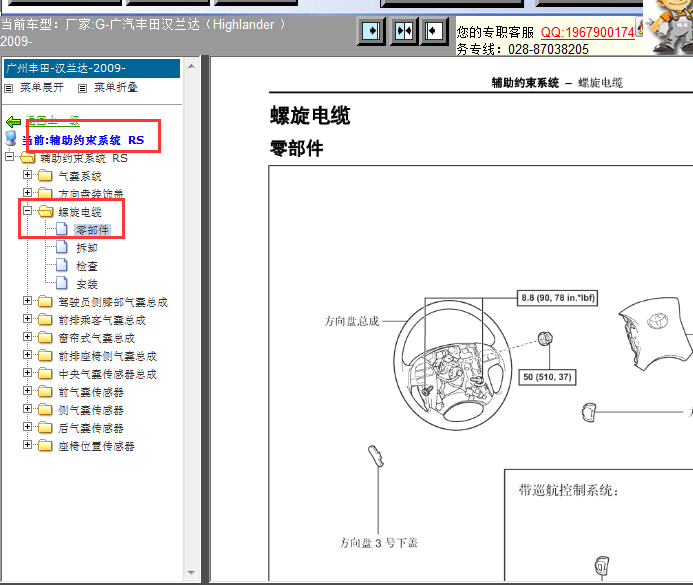Expand the 气囊系统 tree node

pyautogui.click(x=27, y=175)
